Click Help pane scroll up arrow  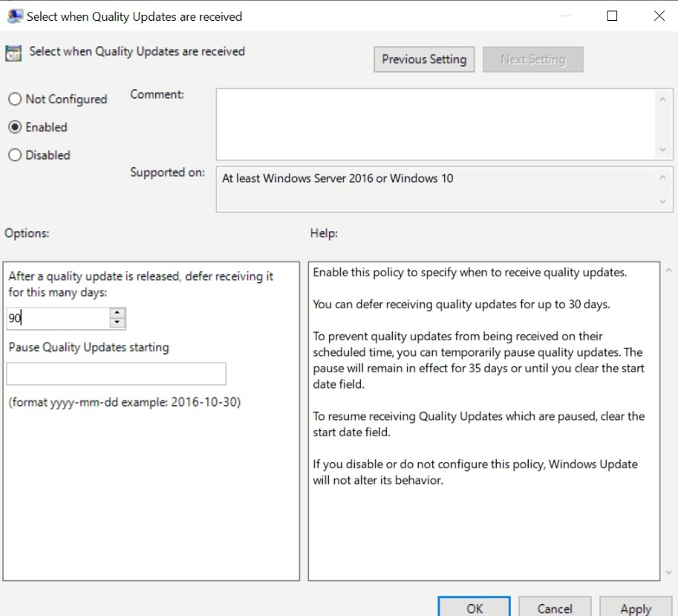point(668,270)
